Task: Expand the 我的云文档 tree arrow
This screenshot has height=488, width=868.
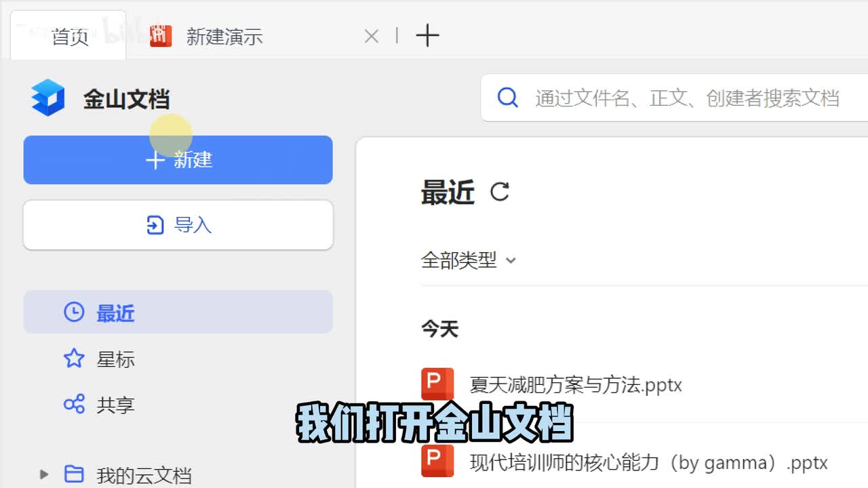Action: coord(44,474)
